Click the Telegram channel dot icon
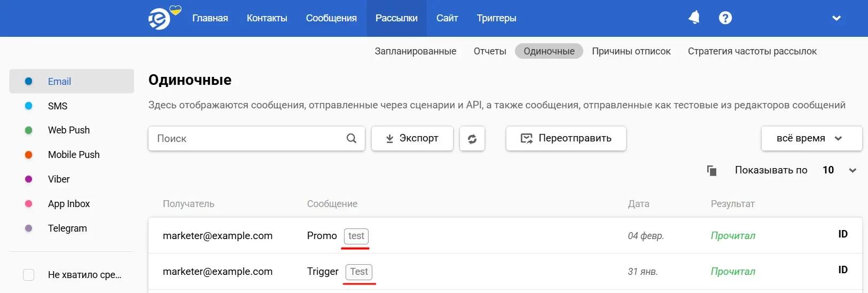The image size is (868, 293). [x=29, y=228]
